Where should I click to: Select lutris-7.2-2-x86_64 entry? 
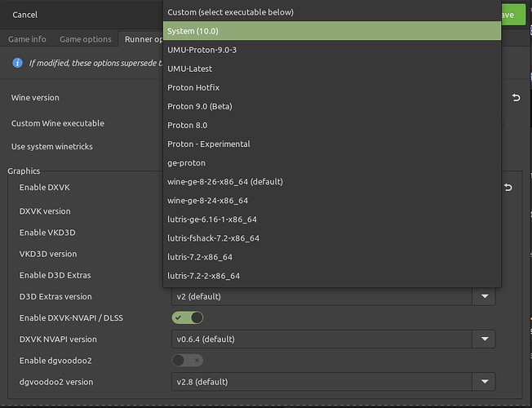click(x=332, y=276)
